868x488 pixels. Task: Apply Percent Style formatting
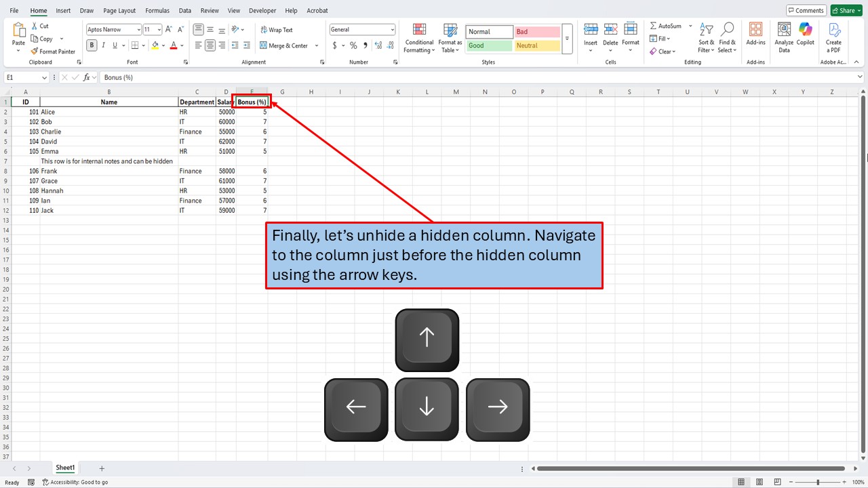point(353,45)
